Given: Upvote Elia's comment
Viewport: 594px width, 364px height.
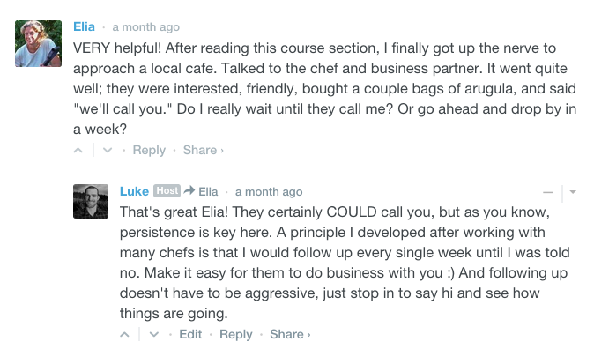Looking at the screenshot, I should (78, 151).
